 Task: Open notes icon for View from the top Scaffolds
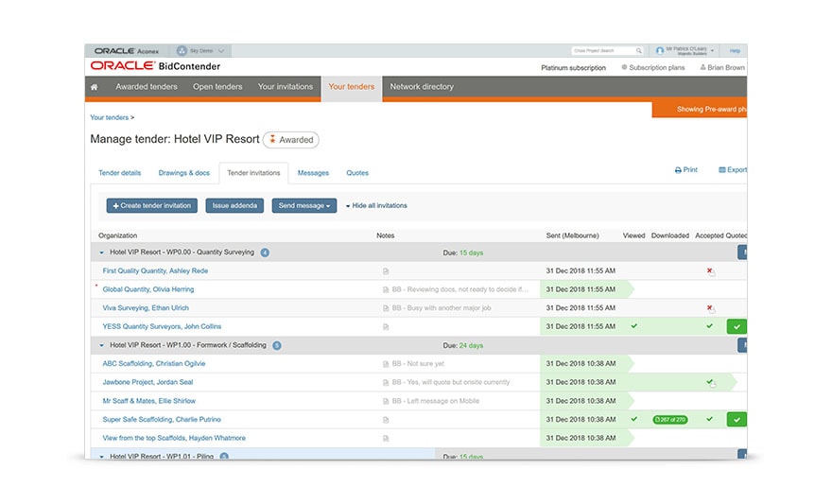[x=386, y=438]
